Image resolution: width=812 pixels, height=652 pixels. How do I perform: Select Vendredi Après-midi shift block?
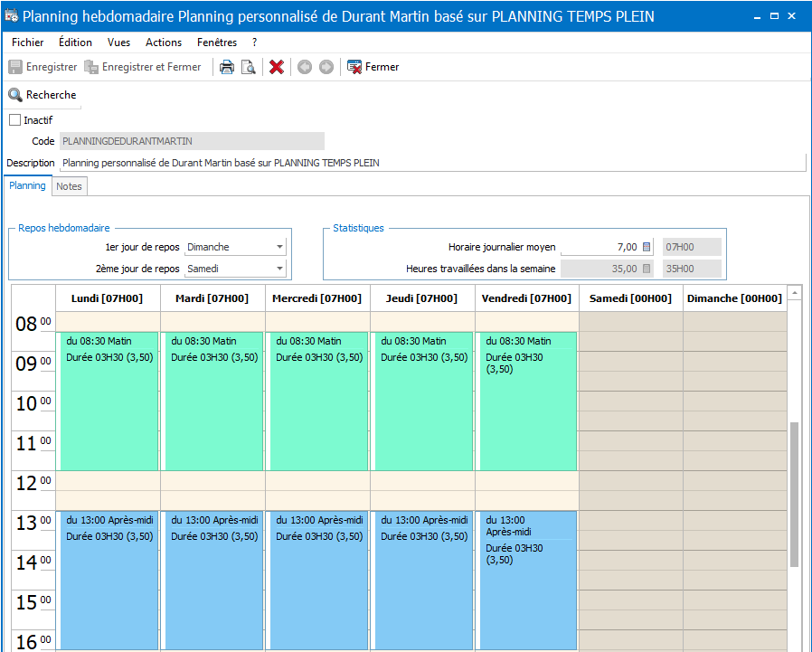coord(526,581)
